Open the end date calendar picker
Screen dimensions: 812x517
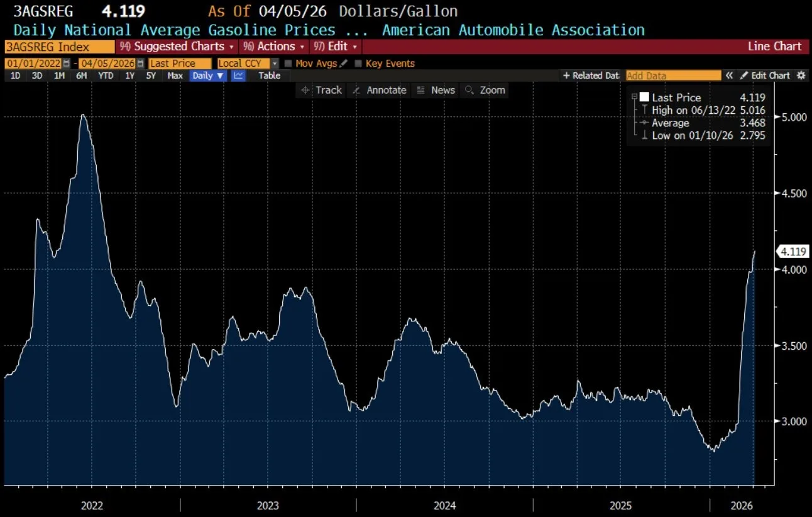point(141,64)
